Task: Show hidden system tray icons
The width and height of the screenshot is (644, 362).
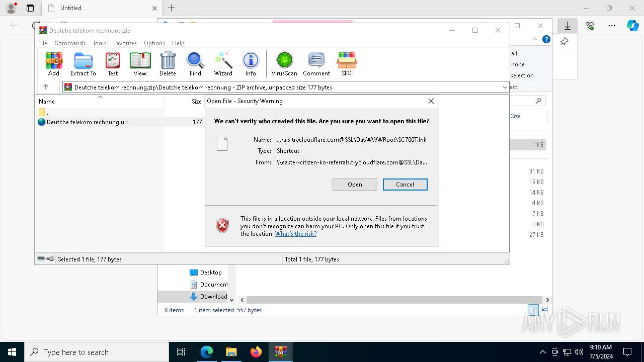Action: tap(542, 352)
